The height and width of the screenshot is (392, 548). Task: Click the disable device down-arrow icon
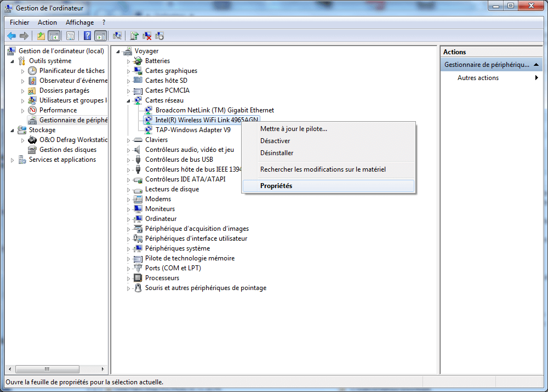pyautogui.click(x=159, y=36)
